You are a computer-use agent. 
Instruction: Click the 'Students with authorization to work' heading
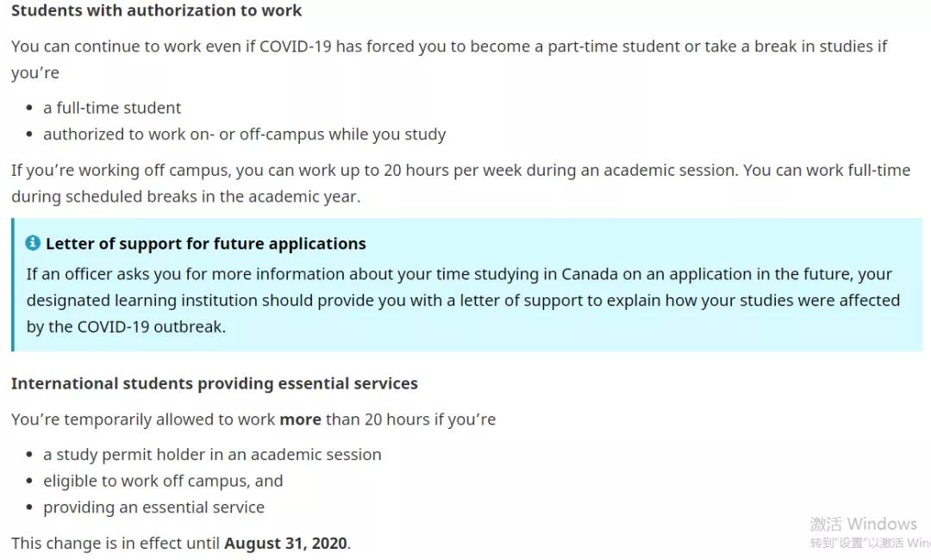(x=156, y=10)
